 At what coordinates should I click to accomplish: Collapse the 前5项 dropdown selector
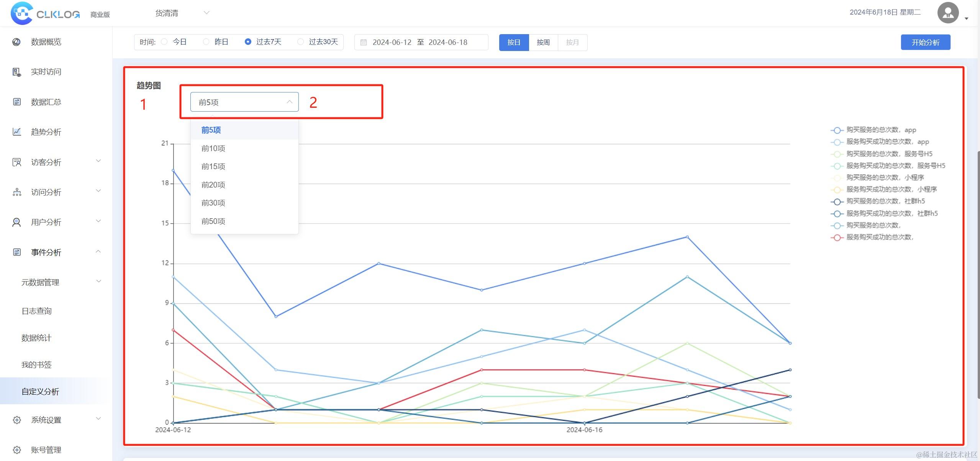(244, 102)
